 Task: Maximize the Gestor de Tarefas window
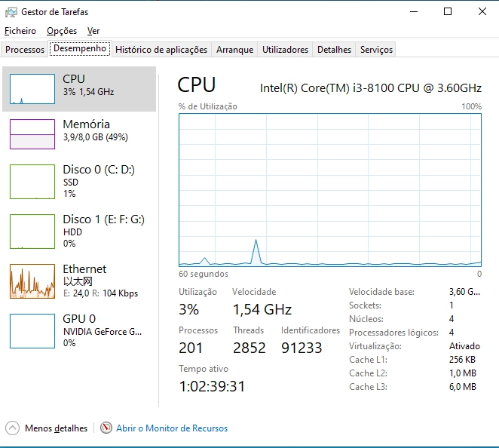[448, 12]
